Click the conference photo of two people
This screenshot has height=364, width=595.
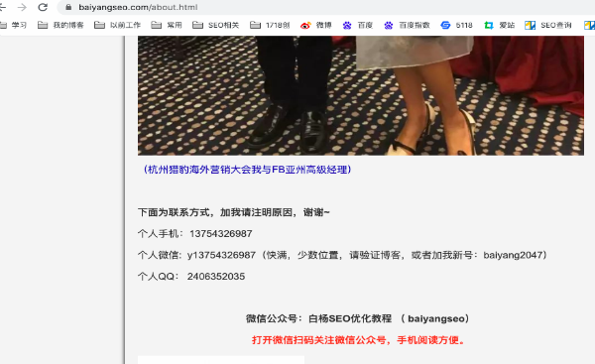tap(361, 95)
